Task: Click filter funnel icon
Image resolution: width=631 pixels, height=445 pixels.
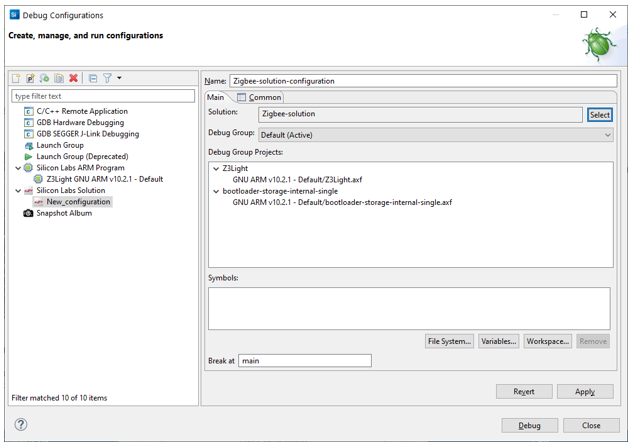Action: pyautogui.click(x=107, y=78)
